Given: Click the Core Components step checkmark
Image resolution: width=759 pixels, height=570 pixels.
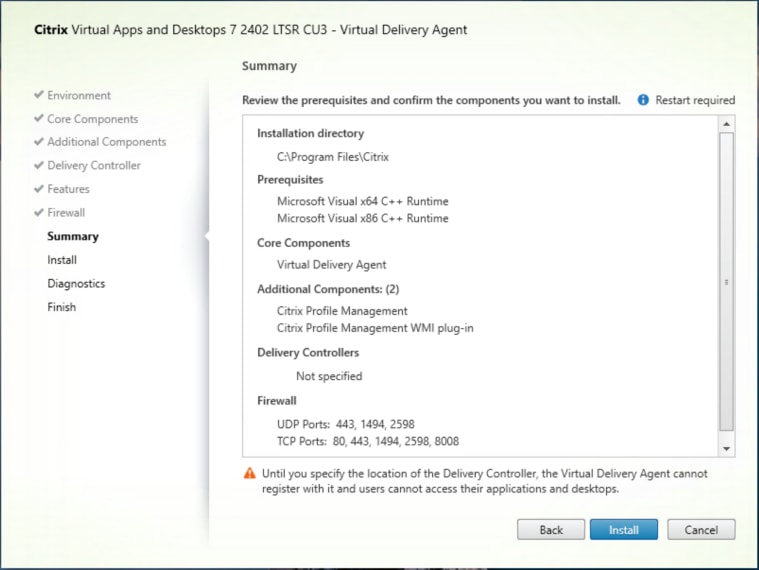Looking at the screenshot, I should tap(39, 118).
